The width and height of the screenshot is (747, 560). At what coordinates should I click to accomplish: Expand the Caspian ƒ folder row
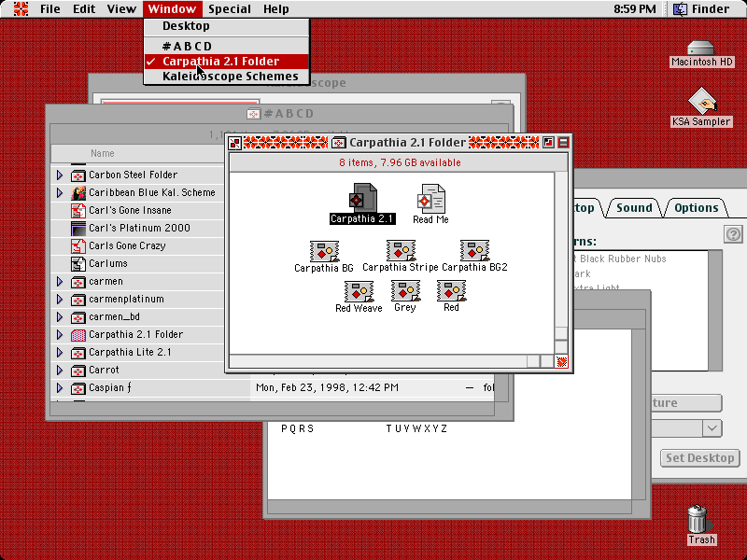pyautogui.click(x=60, y=388)
